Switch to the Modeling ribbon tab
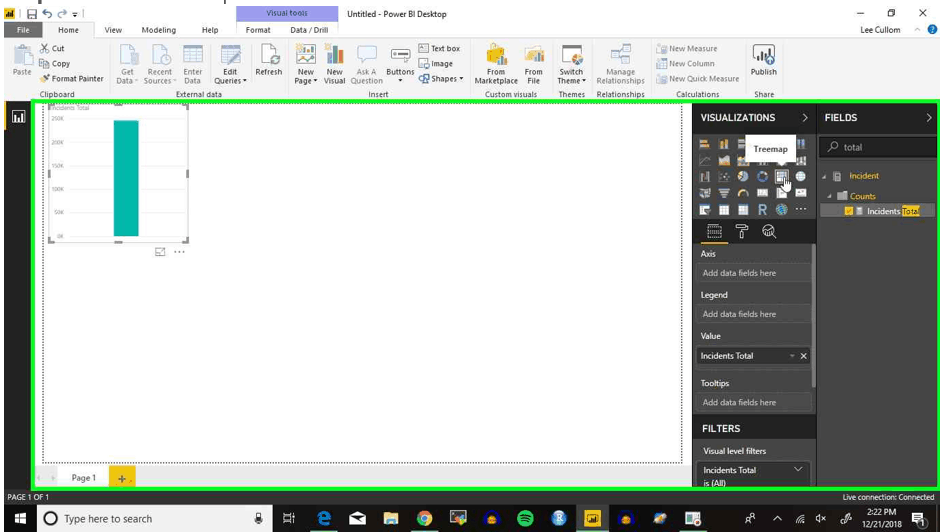Image resolution: width=942 pixels, height=532 pixels. (x=159, y=30)
